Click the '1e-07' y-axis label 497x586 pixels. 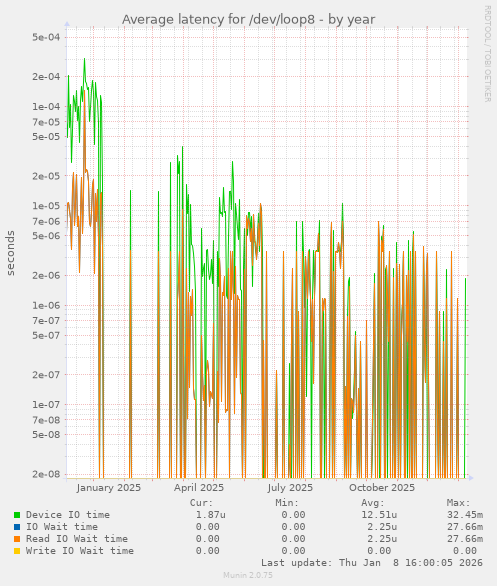(x=46, y=404)
